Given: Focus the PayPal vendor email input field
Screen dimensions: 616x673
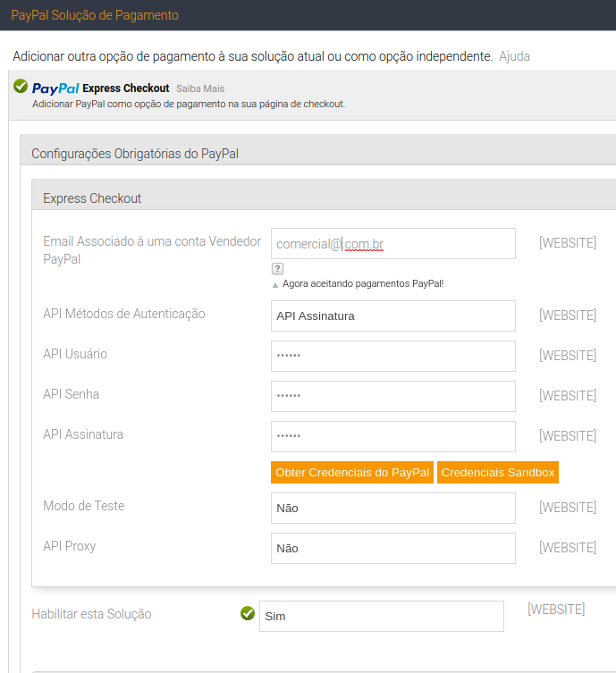Looking at the screenshot, I should (393, 243).
